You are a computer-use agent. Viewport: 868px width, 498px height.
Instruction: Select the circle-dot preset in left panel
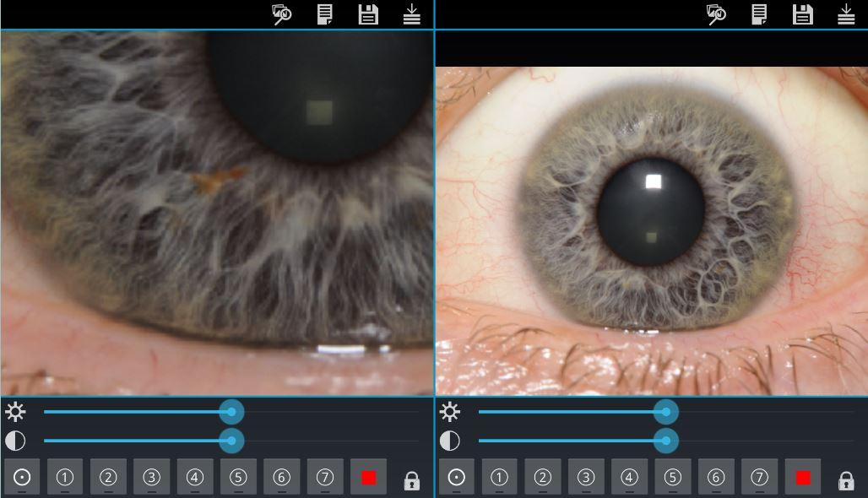coord(22,477)
